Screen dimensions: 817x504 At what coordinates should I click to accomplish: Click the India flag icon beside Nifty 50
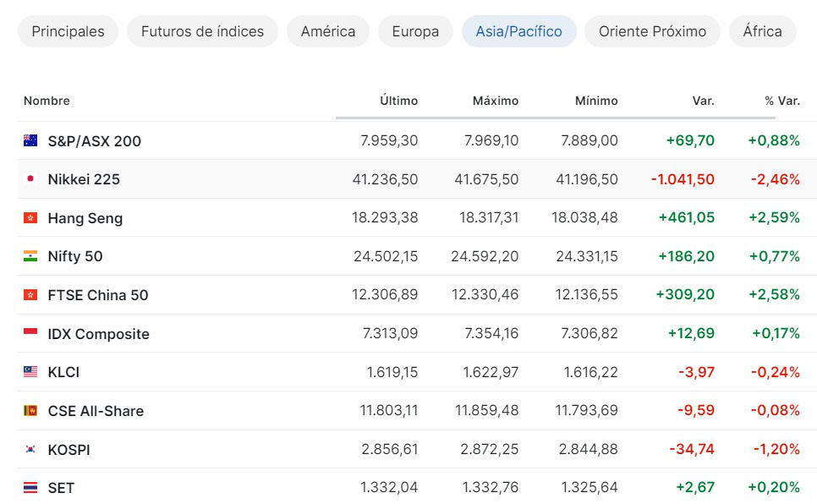pyautogui.click(x=30, y=256)
